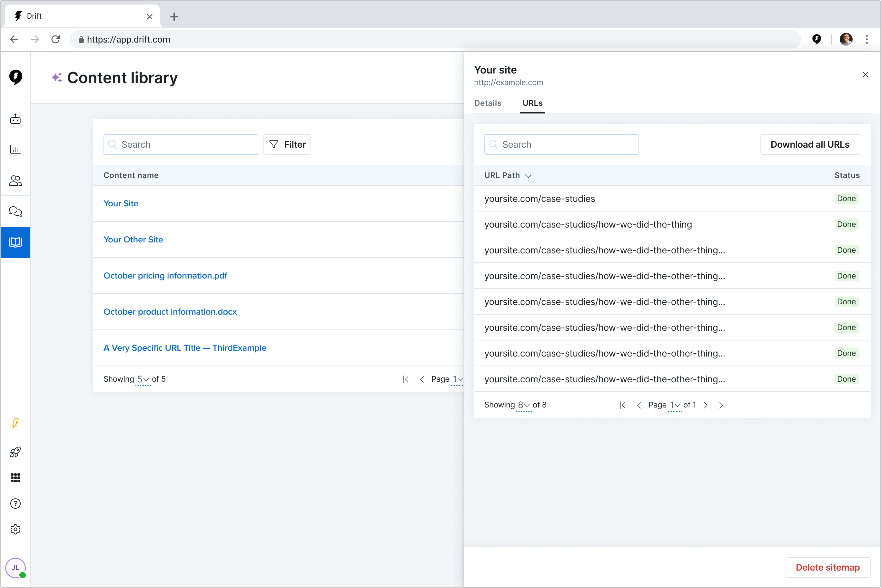Viewport: 881px width, 588px height.
Task: Open the settings gear in sidebar
Action: tap(15, 530)
